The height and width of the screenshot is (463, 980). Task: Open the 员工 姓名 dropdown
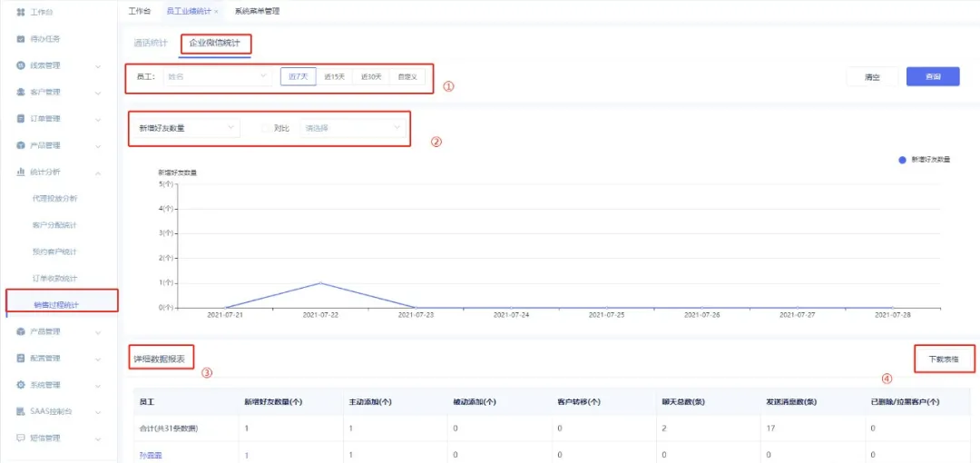point(216,77)
